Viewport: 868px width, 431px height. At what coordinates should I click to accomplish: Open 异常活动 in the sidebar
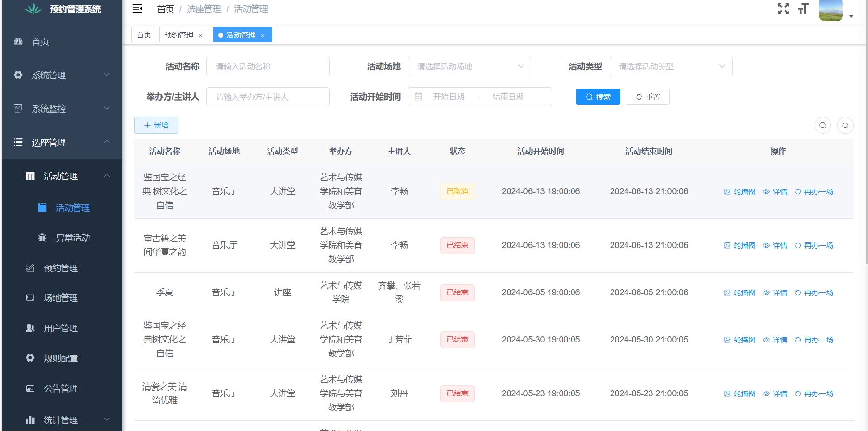[62, 238]
